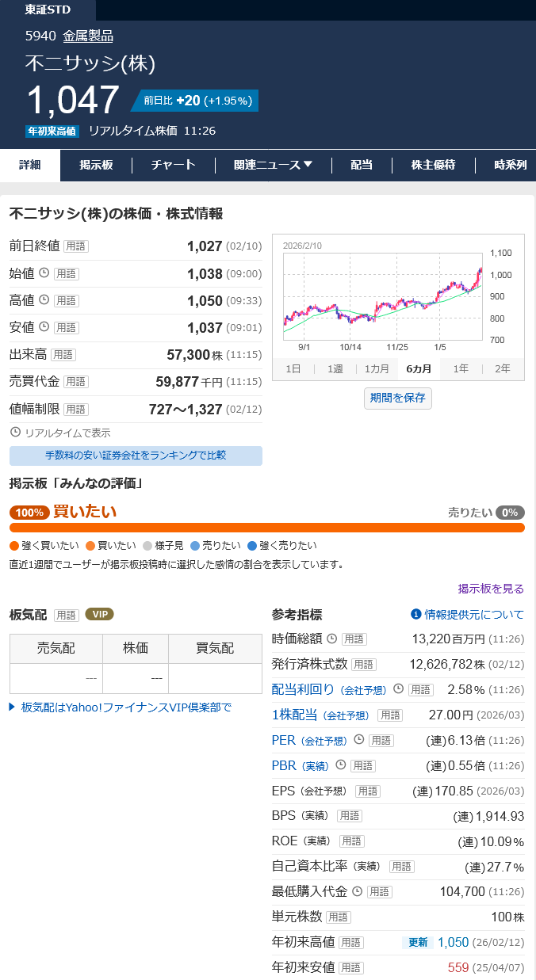Select the 1日 chart period
536x980 pixels.
point(293,369)
